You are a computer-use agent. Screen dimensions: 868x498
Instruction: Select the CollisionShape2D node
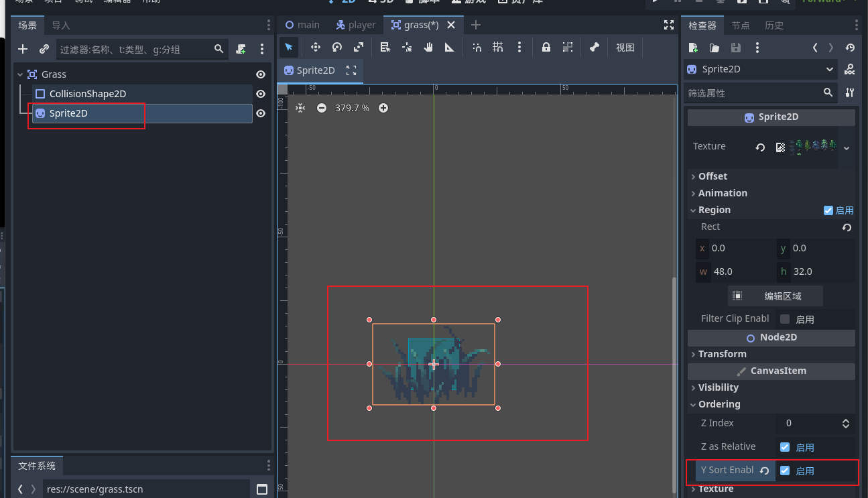(142, 94)
